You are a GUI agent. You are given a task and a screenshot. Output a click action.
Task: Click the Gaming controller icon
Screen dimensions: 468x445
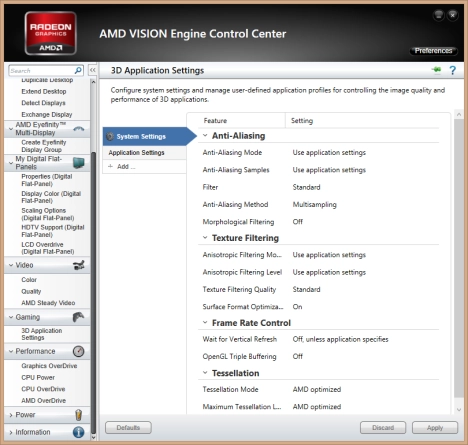click(78, 317)
